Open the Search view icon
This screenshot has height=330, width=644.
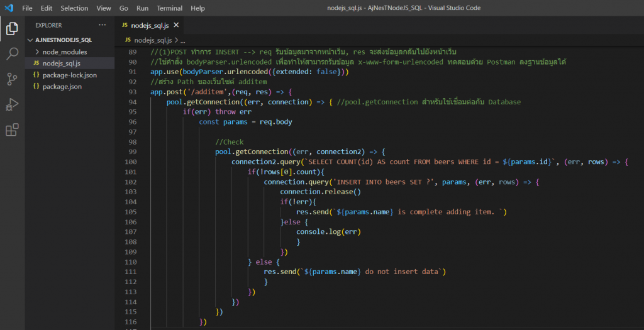tap(12, 54)
